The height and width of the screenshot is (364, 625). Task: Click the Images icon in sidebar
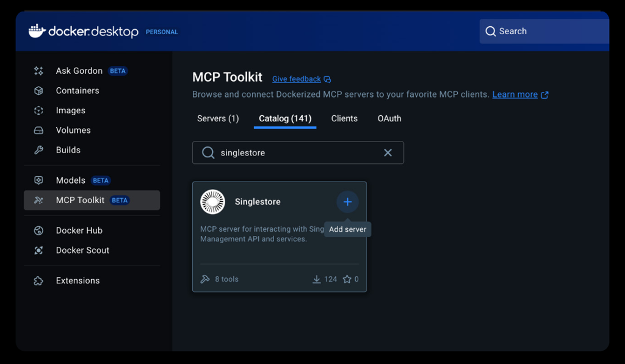[38, 110]
